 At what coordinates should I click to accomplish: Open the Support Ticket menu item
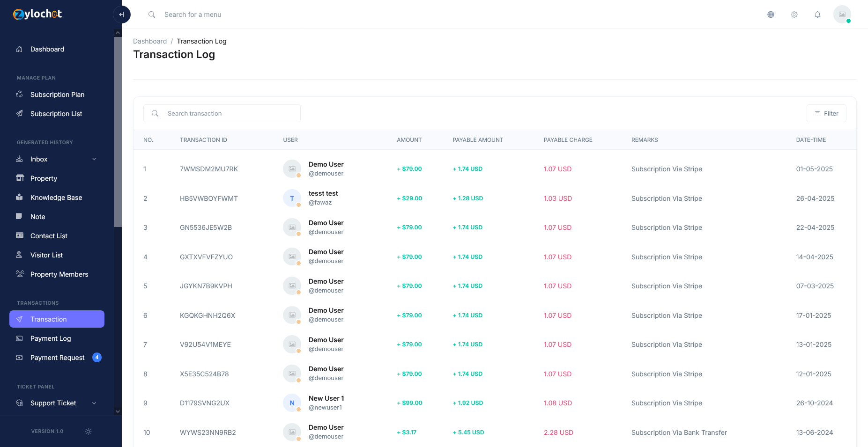pyautogui.click(x=57, y=403)
